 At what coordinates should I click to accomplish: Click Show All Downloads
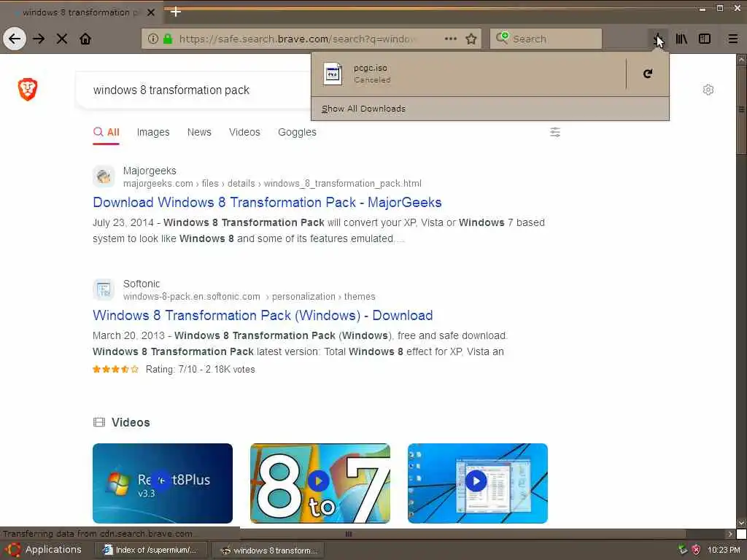click(x=363, y=109)
